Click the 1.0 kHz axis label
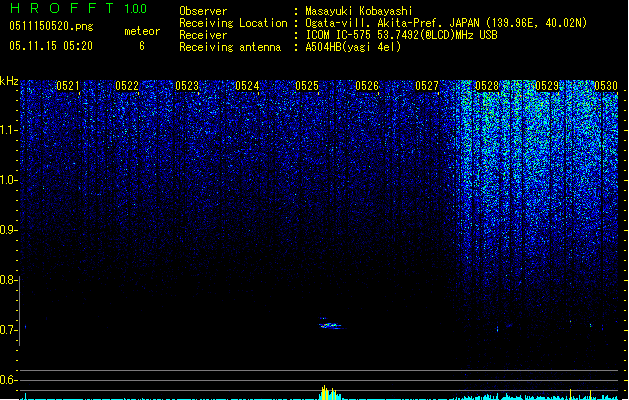629x400 pixels. [x=8, y=180]
